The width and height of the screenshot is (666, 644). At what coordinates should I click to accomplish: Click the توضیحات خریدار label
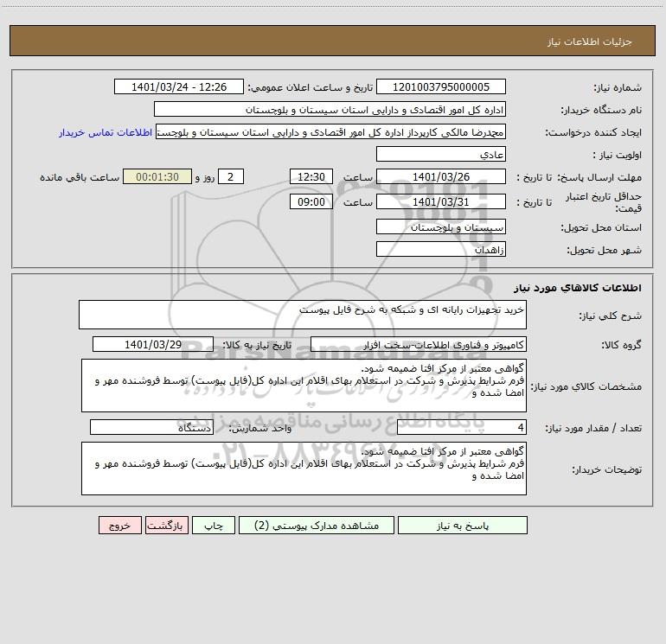coord(607,469)
